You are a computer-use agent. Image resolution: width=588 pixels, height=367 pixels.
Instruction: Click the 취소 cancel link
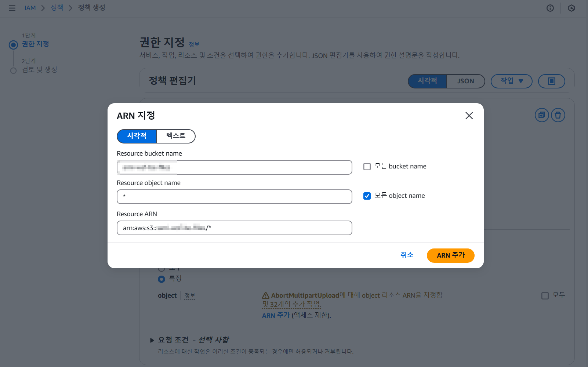[407, 255]
